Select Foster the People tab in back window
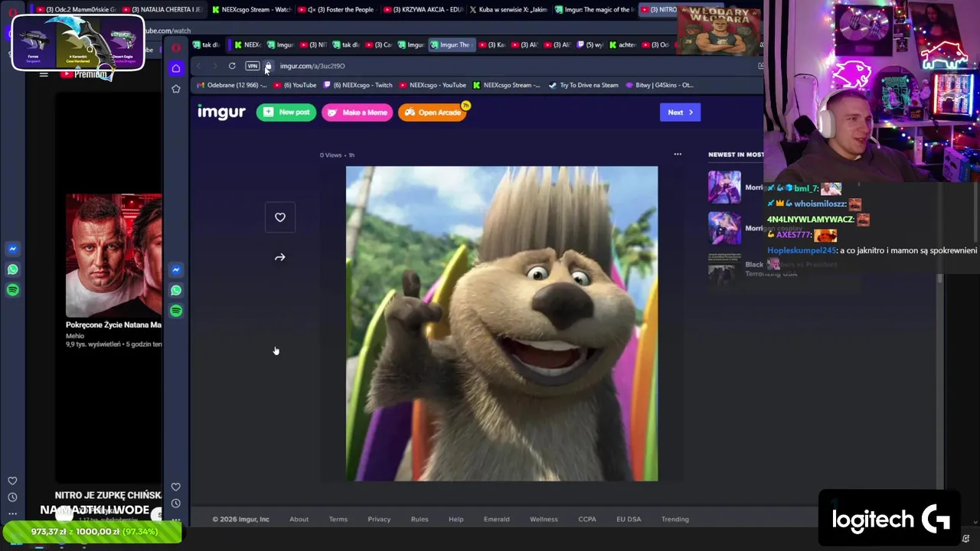This screenshot has width=980, height=551. click(337, 10)
